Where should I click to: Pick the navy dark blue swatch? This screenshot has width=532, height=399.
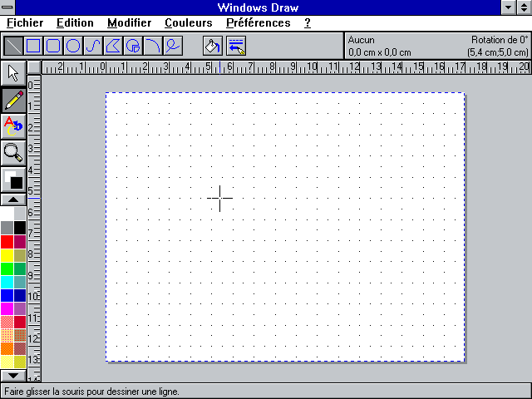pos(20,296)
